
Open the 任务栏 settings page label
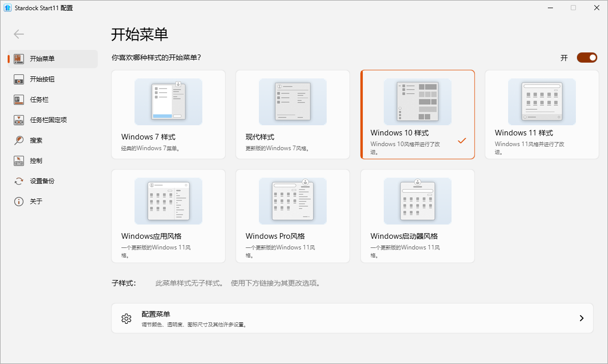tap(39, 100)
